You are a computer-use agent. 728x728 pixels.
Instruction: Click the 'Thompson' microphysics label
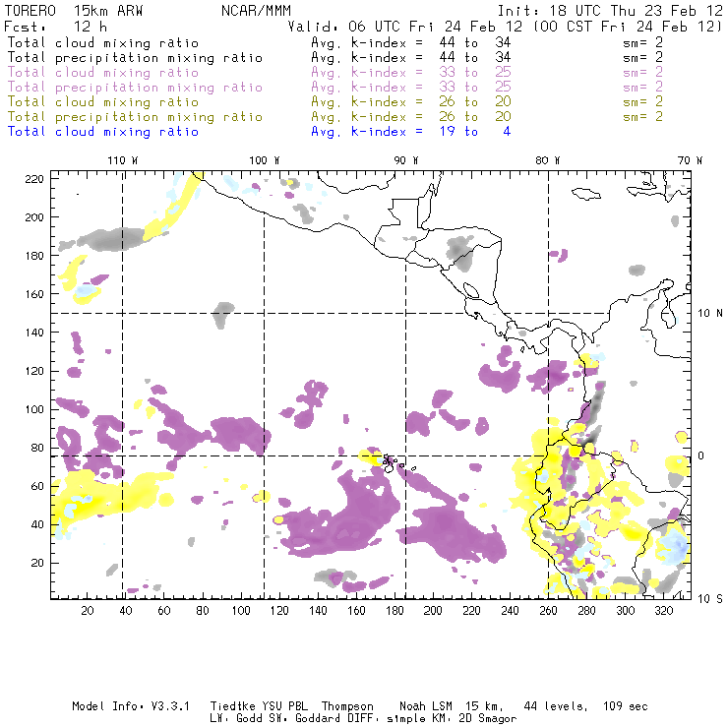point(347,706)
